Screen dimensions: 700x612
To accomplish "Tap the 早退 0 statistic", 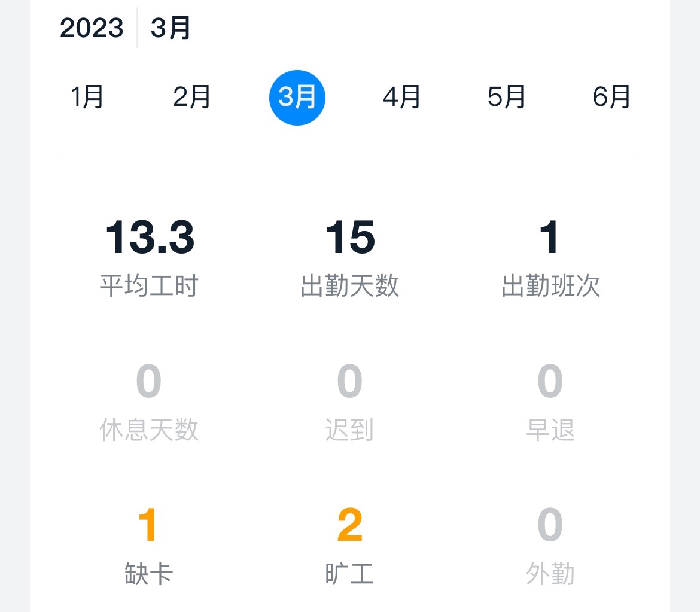I will click(550, 402).
